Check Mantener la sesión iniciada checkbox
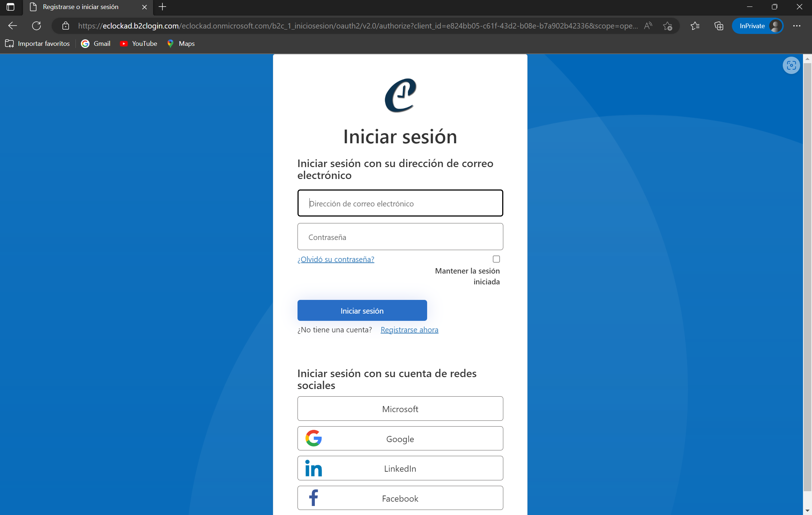The height and width of the screenshot is (515, 812). click(496, 259)
